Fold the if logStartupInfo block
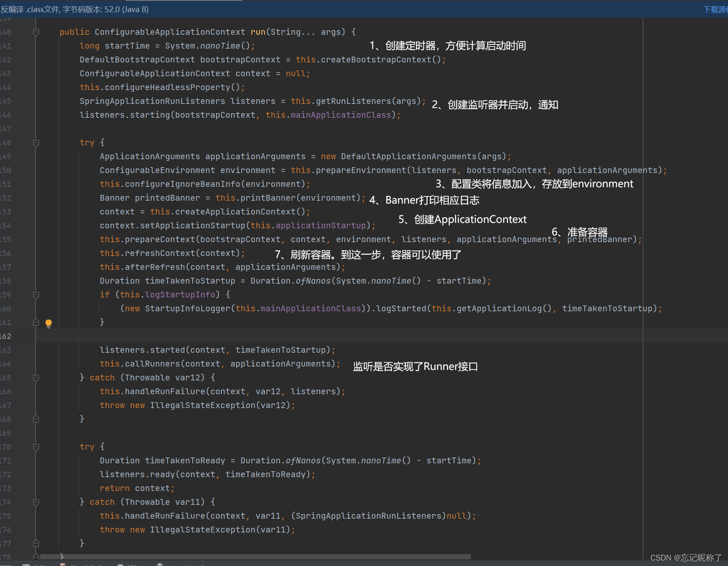 (36, 295)
